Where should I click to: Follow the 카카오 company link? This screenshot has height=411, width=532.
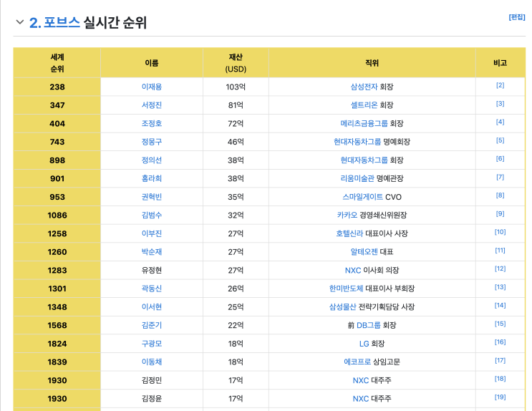coord(347,216)
